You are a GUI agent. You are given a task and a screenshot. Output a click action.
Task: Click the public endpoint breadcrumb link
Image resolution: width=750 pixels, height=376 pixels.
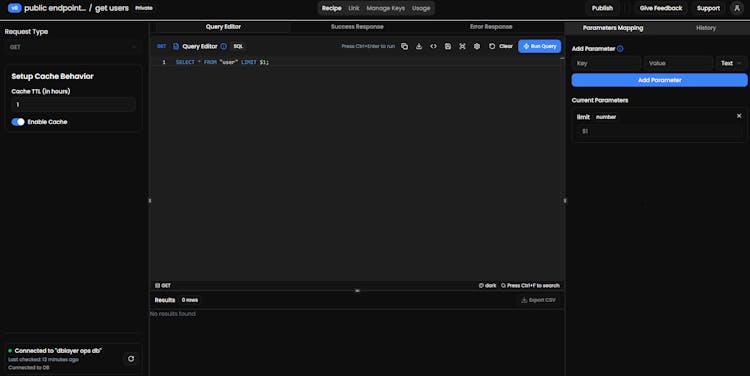pyautogui.click(x=55, y=8)
